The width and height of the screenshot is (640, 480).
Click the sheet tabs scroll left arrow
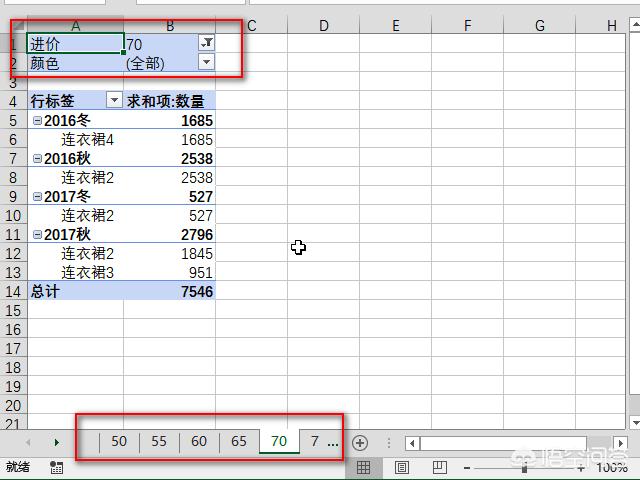pyautogui.click(x=28, y=442)
